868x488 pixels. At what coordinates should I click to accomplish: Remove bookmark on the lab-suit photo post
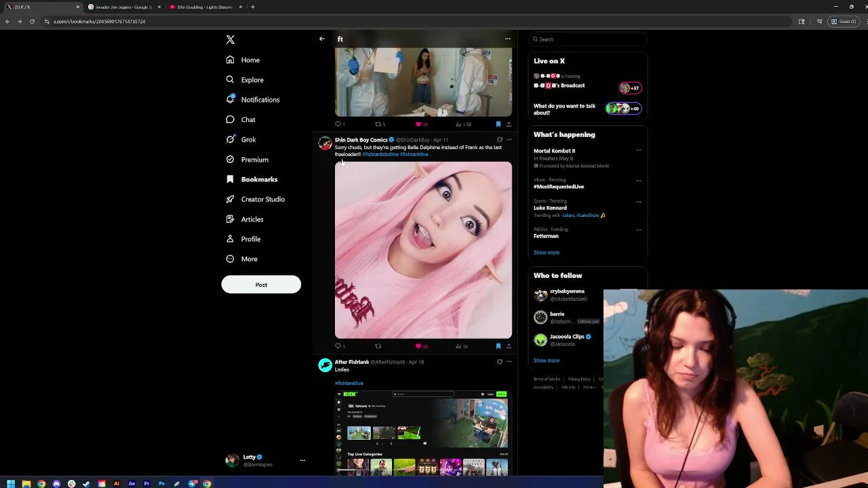498,124
